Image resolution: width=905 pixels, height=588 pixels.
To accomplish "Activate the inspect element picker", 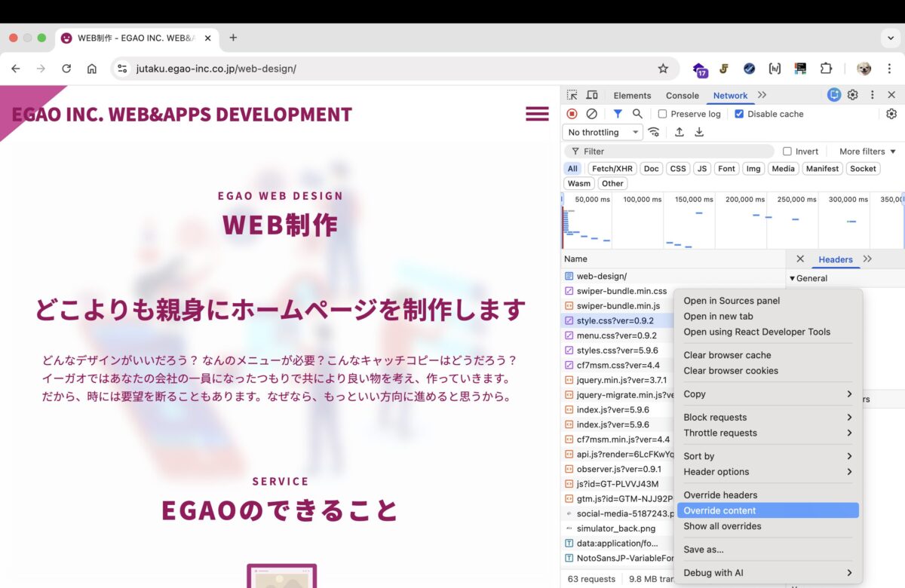I will (x=572, y=95).
